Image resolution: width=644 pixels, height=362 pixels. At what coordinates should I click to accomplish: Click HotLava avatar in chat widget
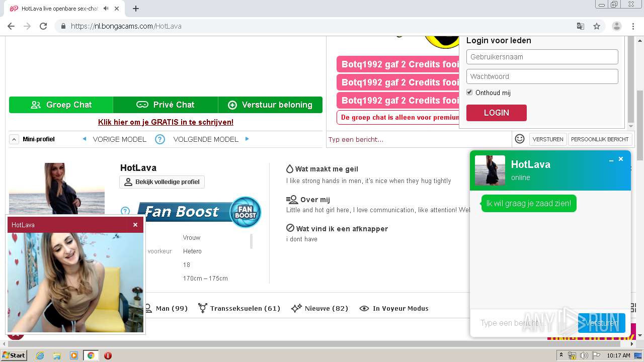point(490,170)
